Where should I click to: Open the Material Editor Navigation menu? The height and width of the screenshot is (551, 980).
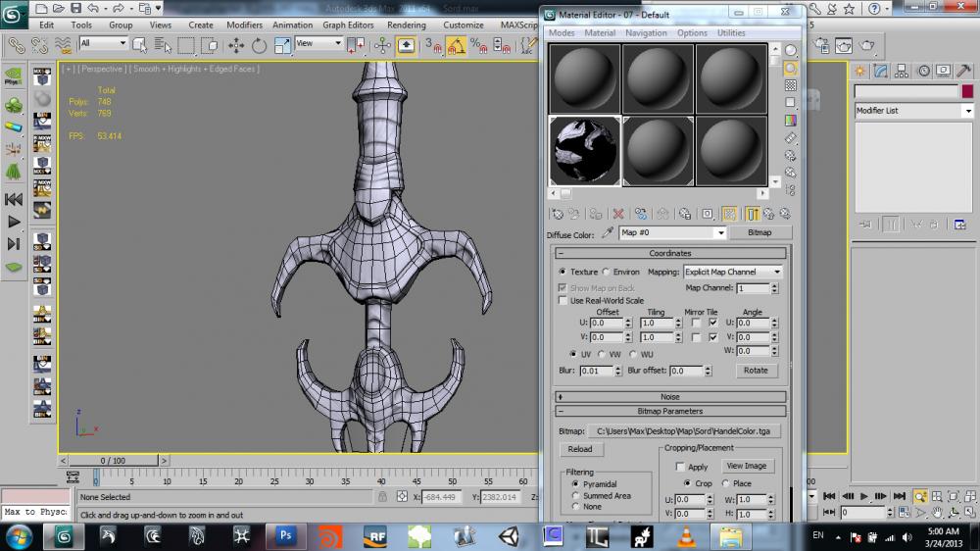(646, 33)
